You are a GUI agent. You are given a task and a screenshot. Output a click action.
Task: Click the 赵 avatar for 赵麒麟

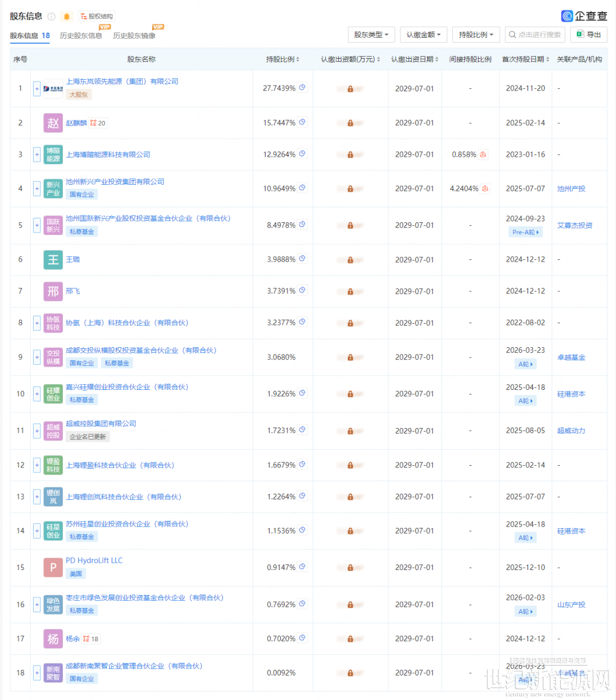[53, 123]
